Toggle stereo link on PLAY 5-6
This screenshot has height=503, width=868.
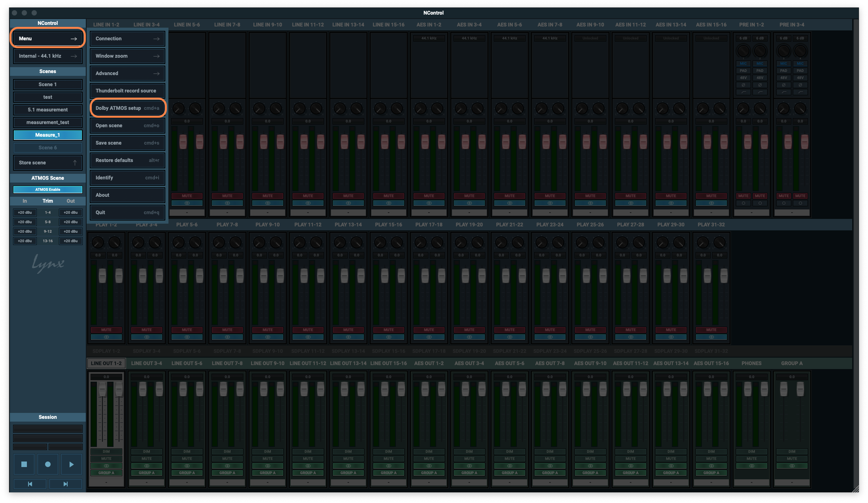187,337
